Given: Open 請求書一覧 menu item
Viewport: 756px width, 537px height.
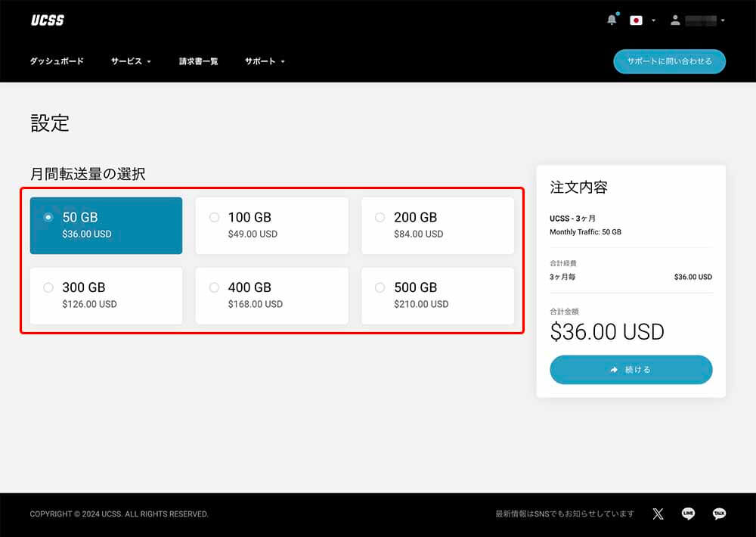Looking at the screenshot, I should tap(198, 61).
